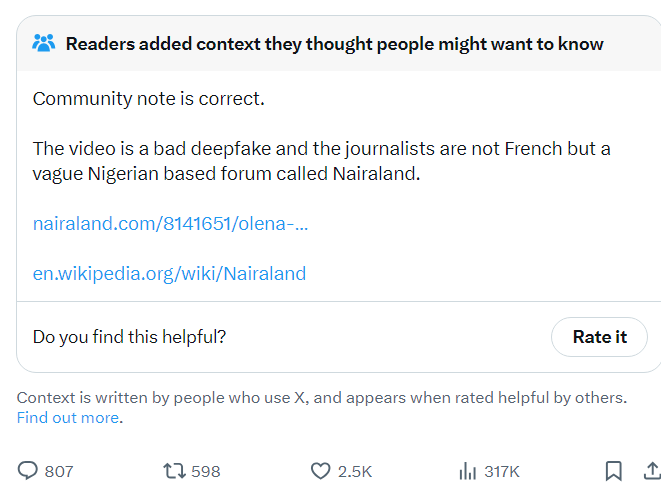Click the 'Readers added context' header text
661x488 pixels.
335,44
